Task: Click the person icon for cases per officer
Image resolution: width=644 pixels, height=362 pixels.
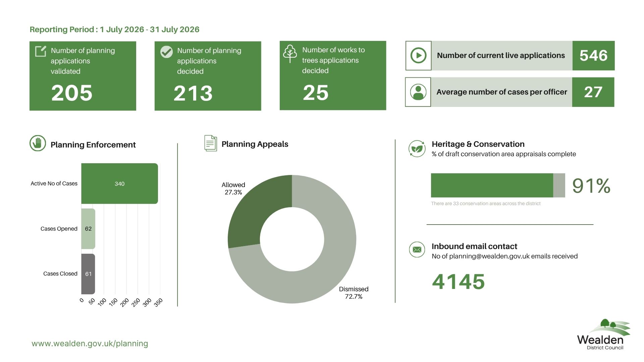Action: 418,92
